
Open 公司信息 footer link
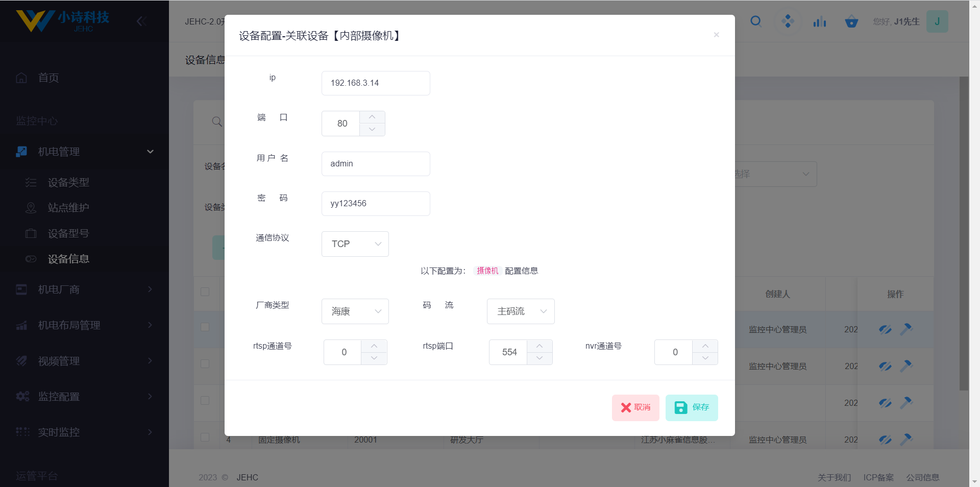[x=923, y=477]
